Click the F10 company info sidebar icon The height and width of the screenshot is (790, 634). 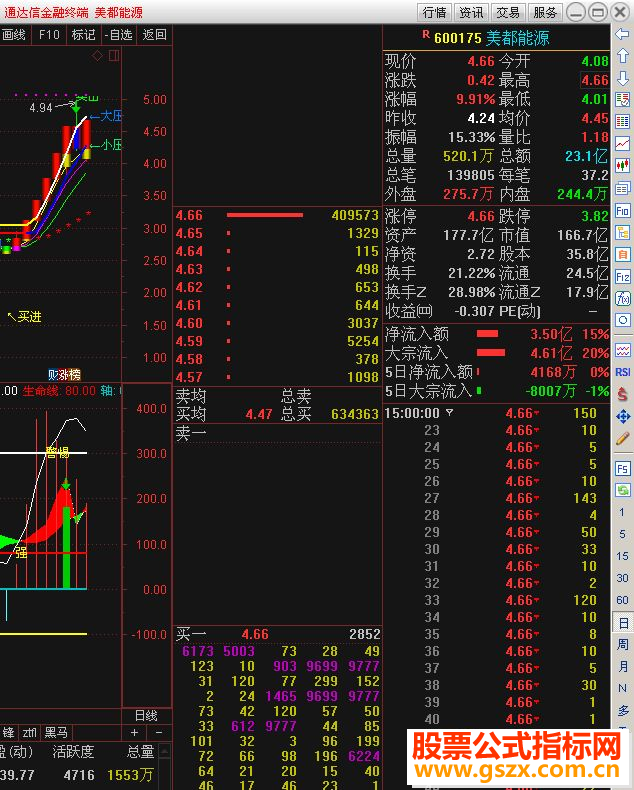coord(622,210)
